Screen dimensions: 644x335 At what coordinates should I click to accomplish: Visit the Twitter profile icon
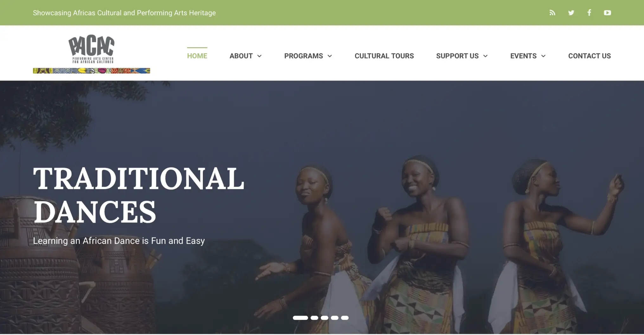coord(571,13)
